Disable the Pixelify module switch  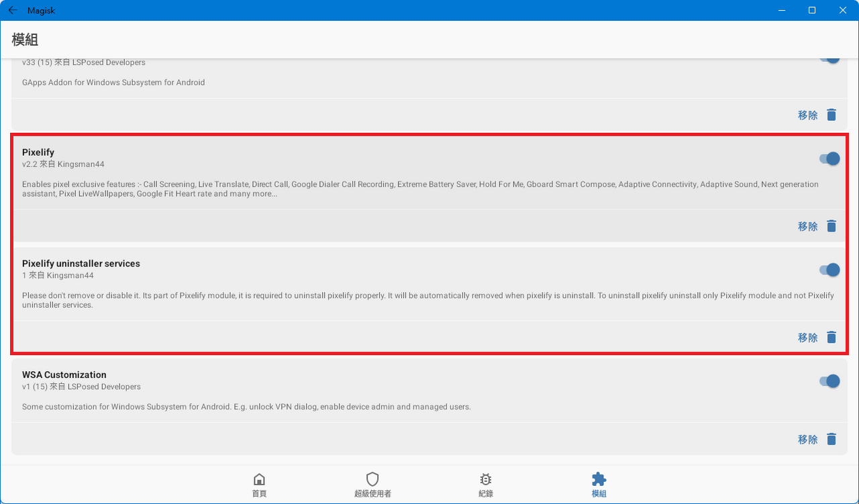829,158
